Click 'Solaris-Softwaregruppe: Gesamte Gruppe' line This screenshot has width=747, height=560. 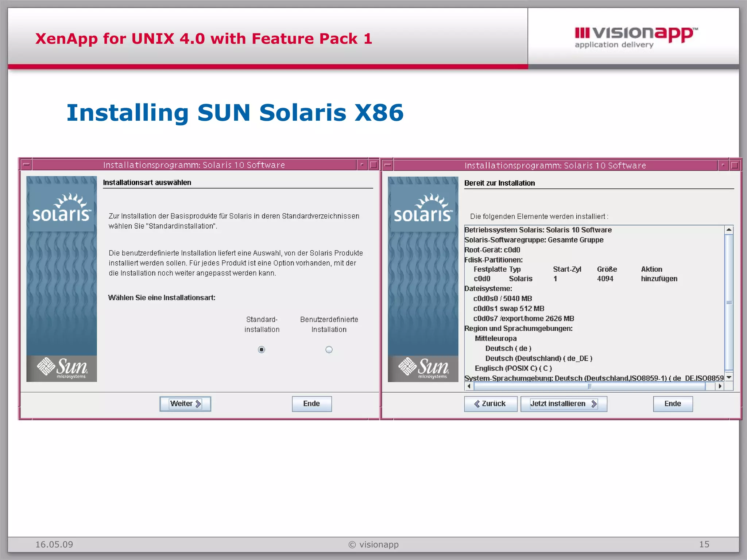click(x=534, y=240)
